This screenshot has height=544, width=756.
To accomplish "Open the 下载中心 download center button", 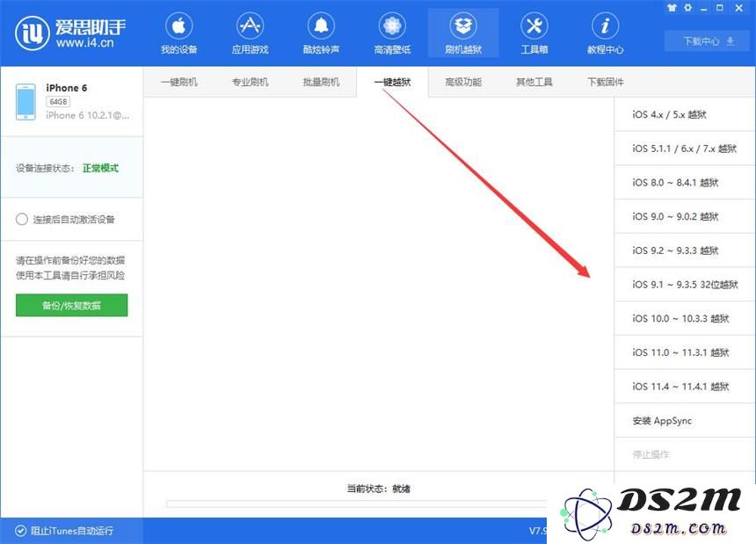I will point(709,41).
